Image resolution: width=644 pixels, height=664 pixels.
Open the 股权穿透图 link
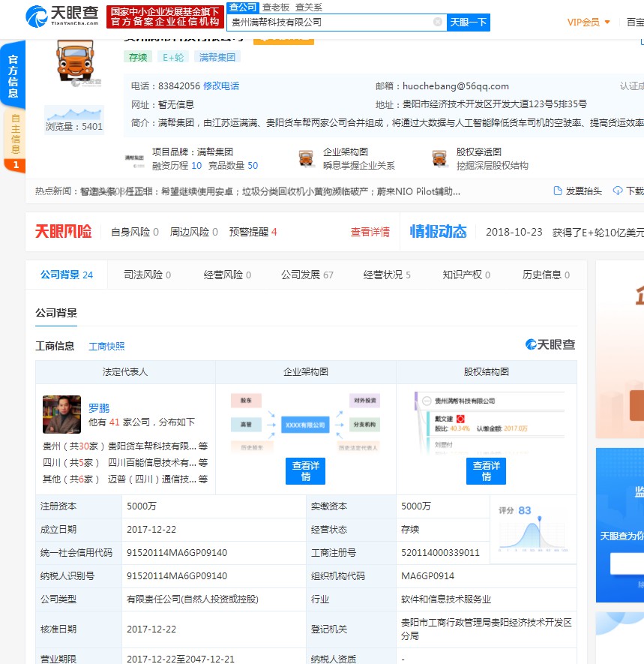tap(478, 152)
